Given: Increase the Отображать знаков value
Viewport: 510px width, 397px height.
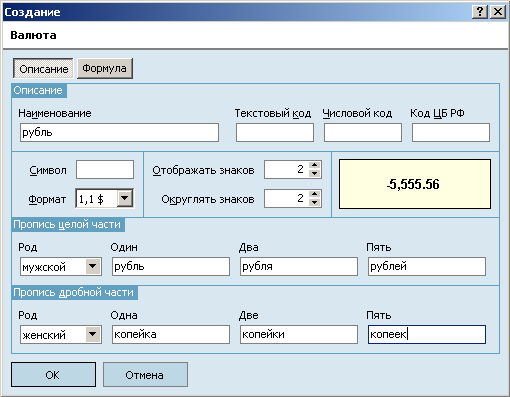Looking at the screenshot, I should [x=315, y=165].
